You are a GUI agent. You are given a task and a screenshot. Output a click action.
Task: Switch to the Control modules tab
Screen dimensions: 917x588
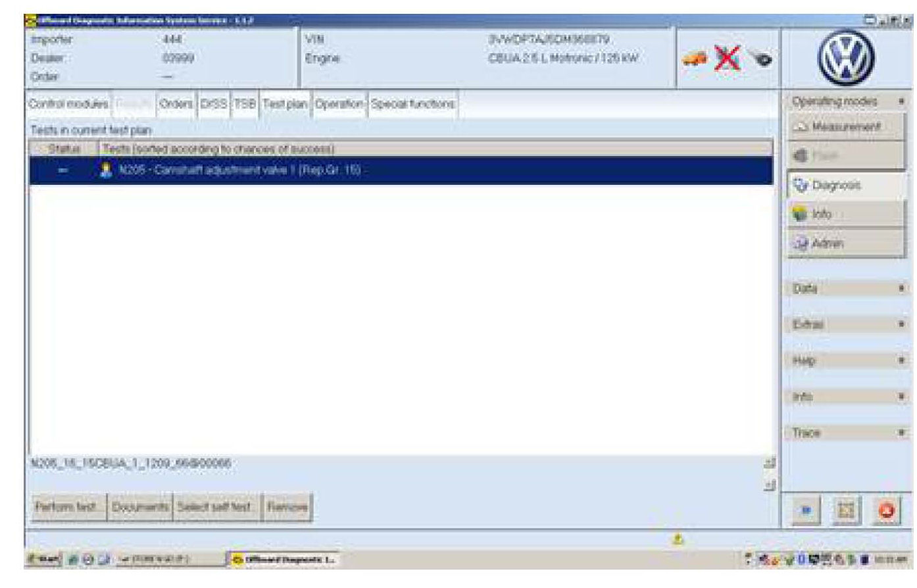coord(69,105)
